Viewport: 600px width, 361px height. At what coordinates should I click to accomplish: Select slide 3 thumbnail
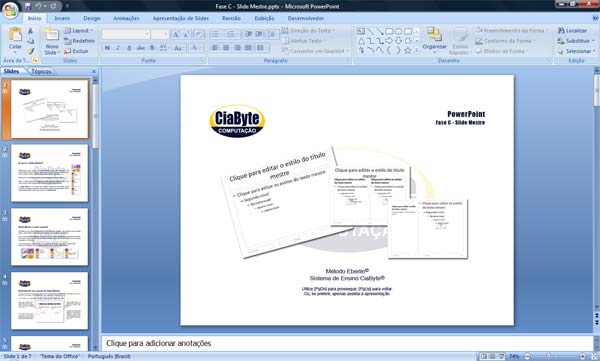click(49, 237)
